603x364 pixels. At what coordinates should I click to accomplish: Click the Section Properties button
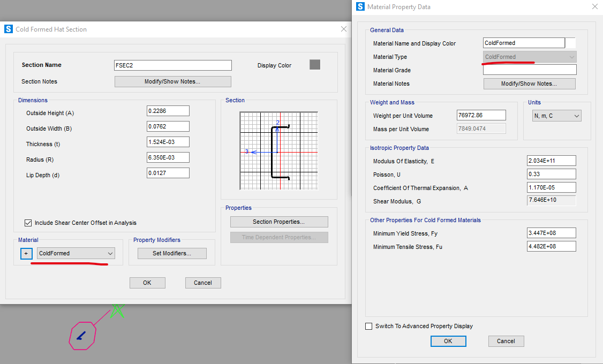(x=278, y=222)
